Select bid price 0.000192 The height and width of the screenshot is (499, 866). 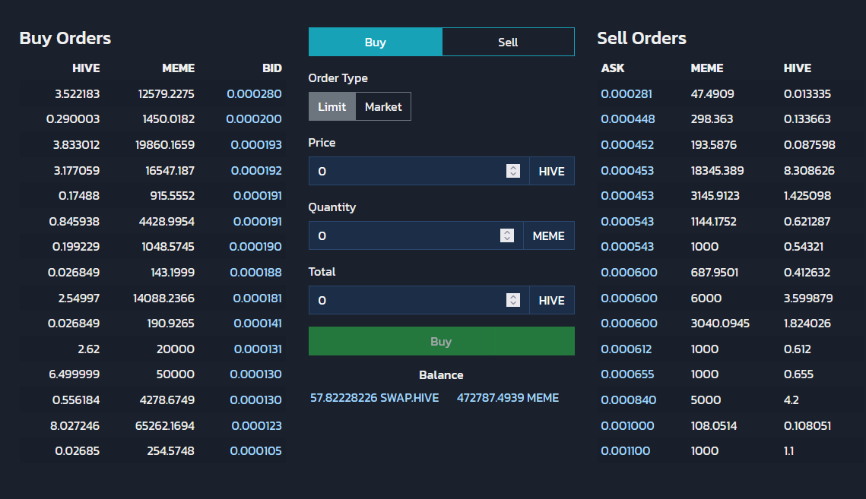[256, 171]
